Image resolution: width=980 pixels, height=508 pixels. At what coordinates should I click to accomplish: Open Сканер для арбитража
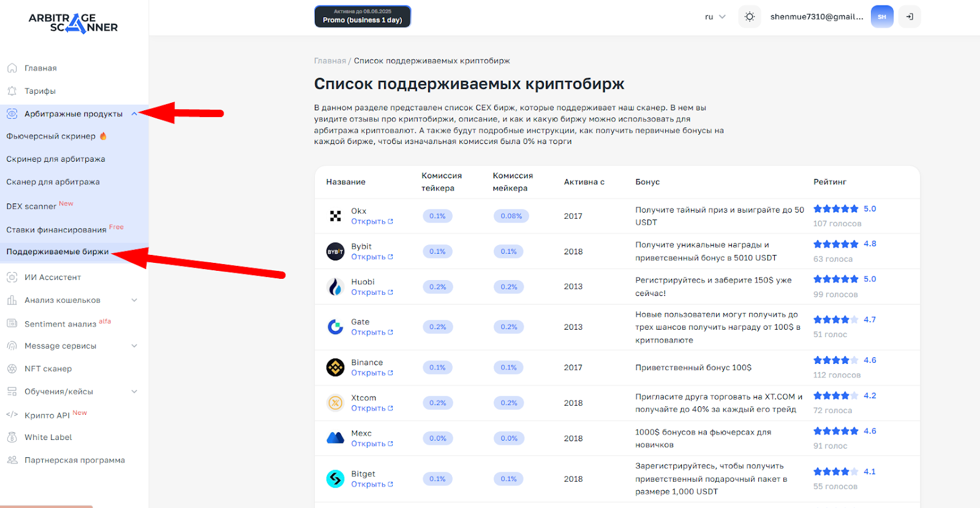click(53, 182)
